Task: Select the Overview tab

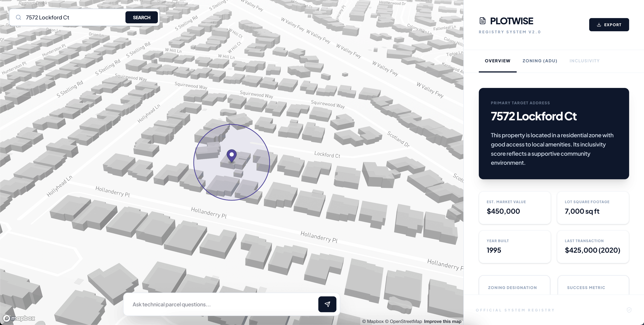Action: point(497,61)
